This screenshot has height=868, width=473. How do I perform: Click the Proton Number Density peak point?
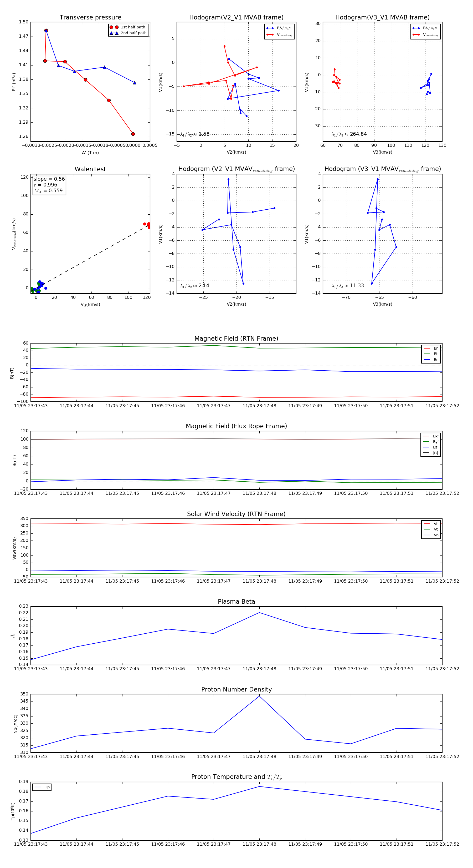pos(259,696)
